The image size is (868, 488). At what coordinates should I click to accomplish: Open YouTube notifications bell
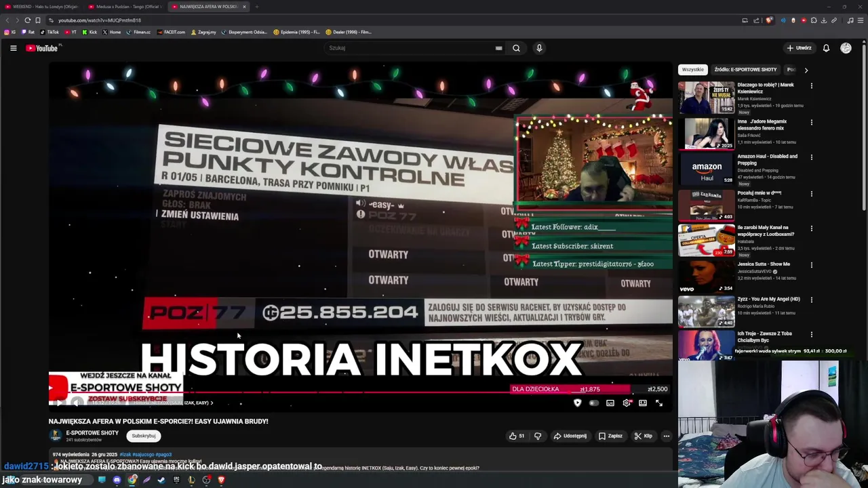(826, 48)
